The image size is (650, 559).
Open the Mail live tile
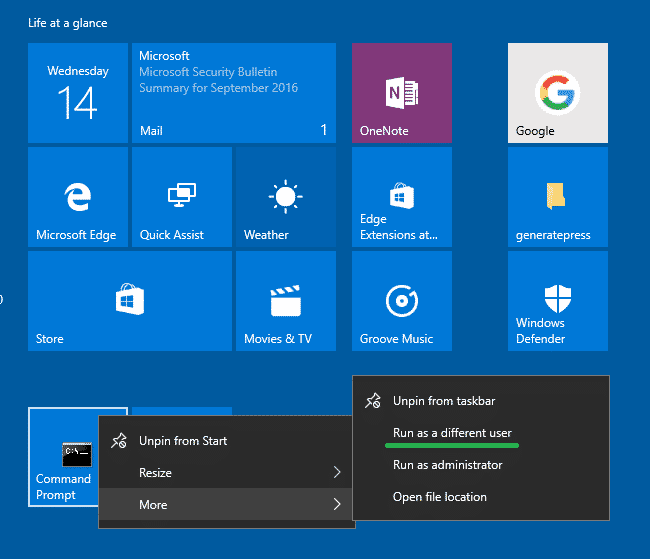click(234, 93)
